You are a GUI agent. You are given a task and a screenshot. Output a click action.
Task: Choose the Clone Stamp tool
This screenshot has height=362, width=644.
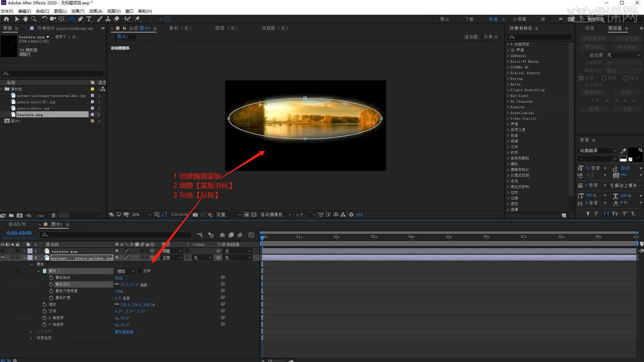(x=108, y=19)
